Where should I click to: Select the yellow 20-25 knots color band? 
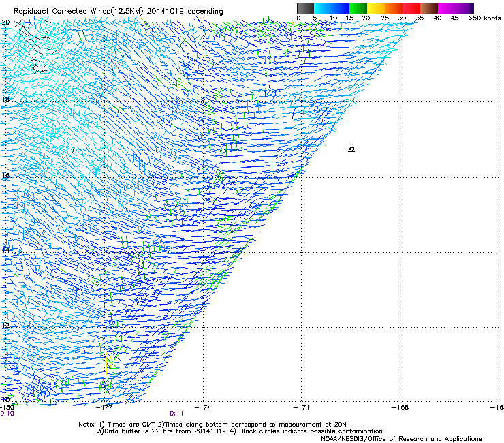tap(376, 8)
